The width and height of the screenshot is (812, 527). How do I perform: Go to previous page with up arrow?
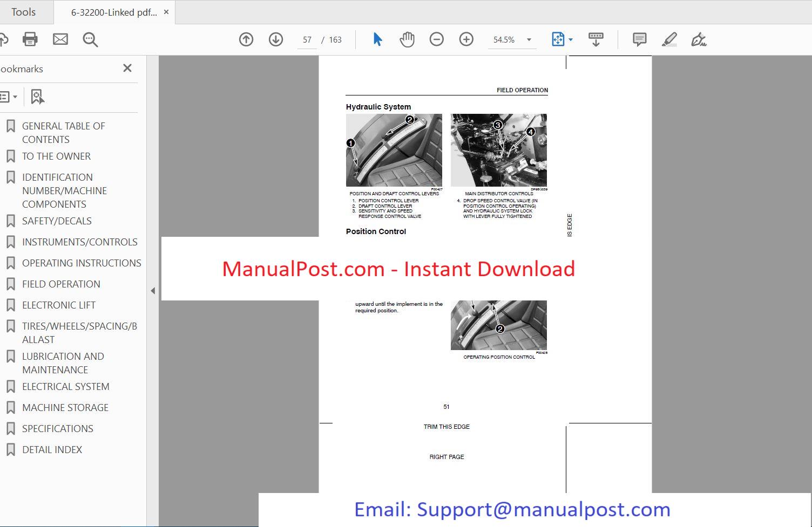[246, 39]
